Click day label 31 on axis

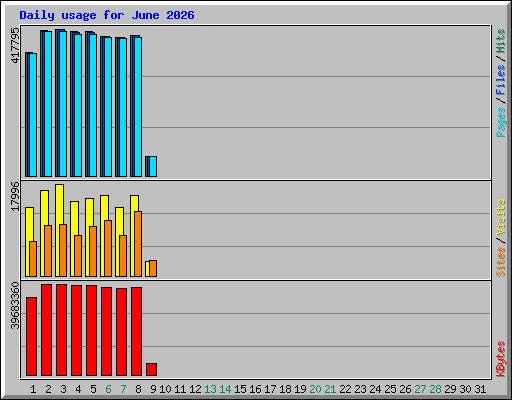coord(480,389)
